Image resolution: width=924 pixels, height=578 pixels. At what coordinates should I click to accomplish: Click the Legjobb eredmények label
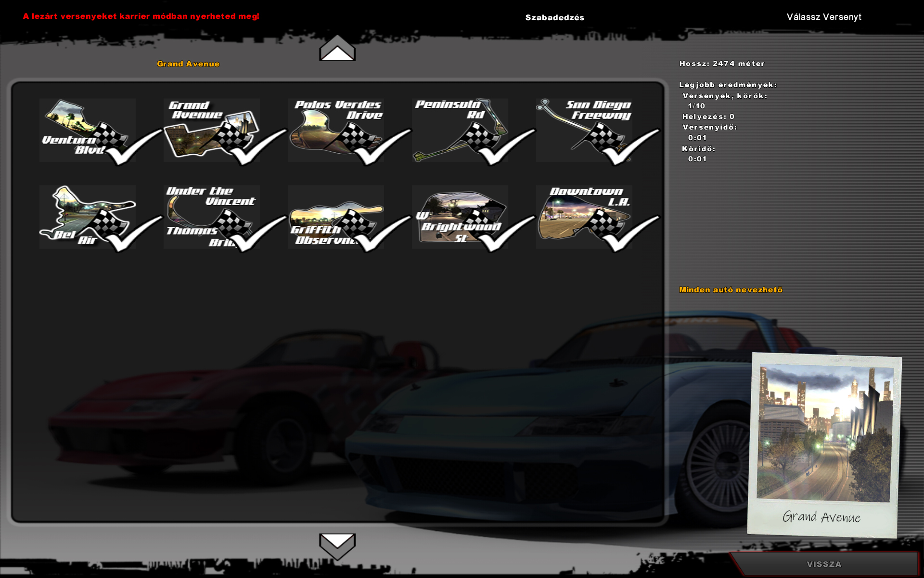click(x=728, y=85)
